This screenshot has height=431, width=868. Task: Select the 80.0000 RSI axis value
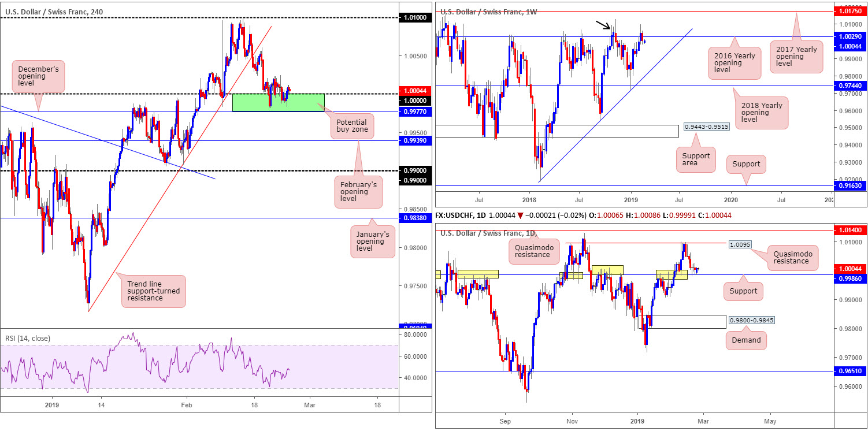415,335
